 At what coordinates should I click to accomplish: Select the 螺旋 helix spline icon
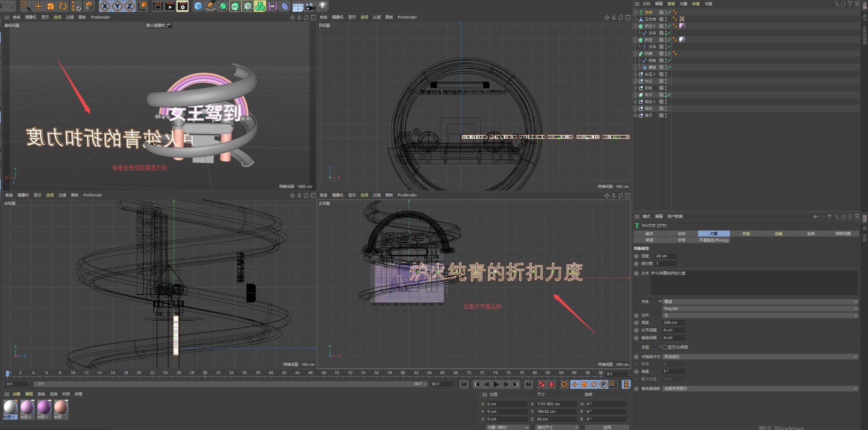(645, 67)
